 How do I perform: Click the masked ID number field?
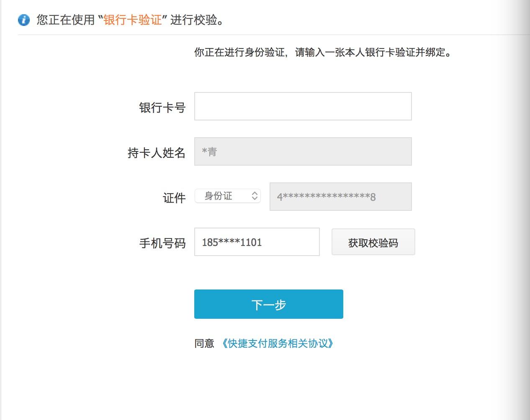[x=340, y=197]
